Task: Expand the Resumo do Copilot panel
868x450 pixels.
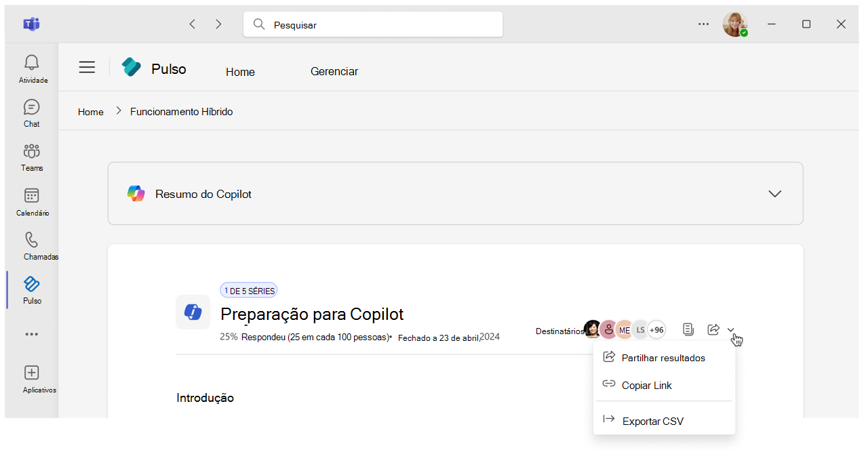Action: pos(774,193)
